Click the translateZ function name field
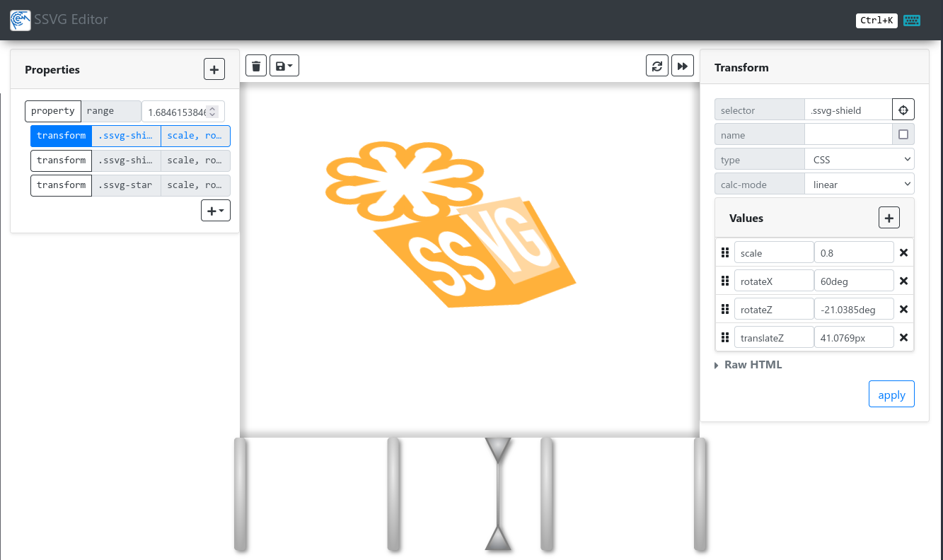Image resolution: width=943 pixels, height=560 pixels. point(774,337)
